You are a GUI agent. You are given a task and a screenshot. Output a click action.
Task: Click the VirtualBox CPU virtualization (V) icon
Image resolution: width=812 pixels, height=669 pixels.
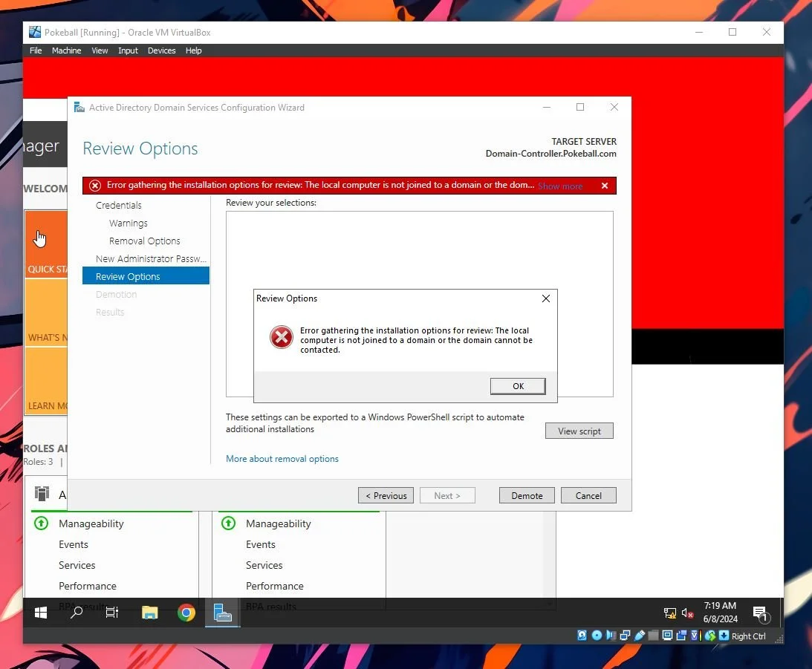tap(695, 636)
